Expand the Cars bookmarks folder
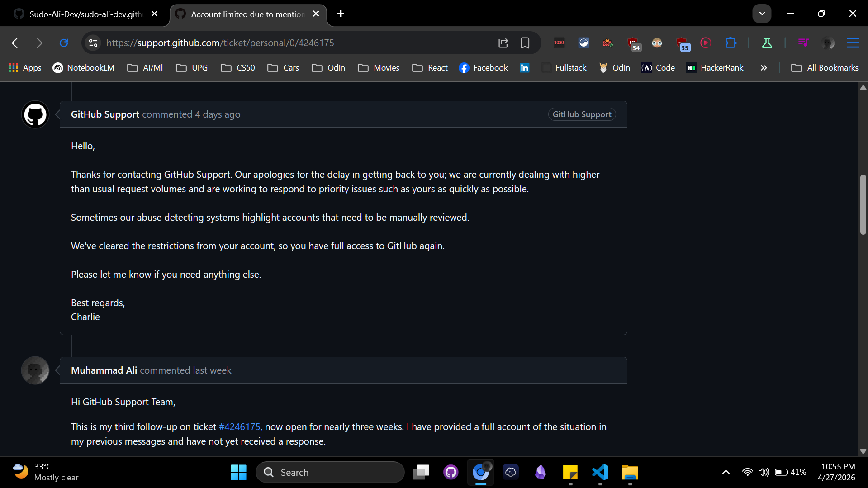This screenshot has height=488, width=868. pyautogui.click(x=284, y=68)
